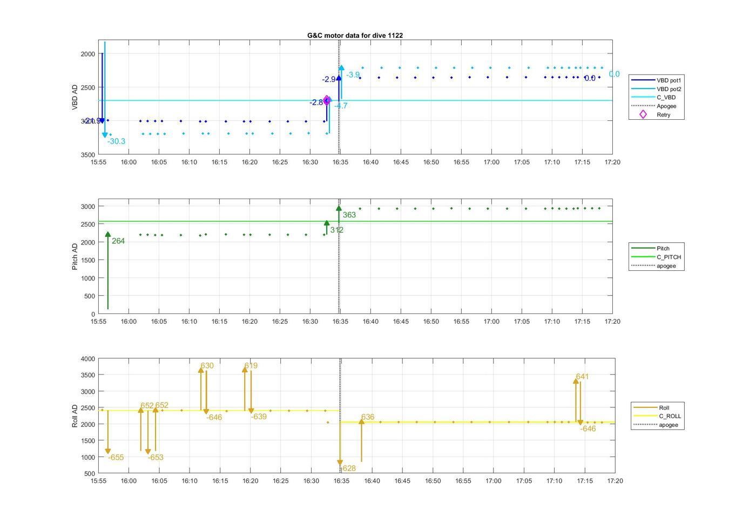This screenshot has height=532, width=756.
Task: Click the '641' roll data label
Action: tap(582, 377)
